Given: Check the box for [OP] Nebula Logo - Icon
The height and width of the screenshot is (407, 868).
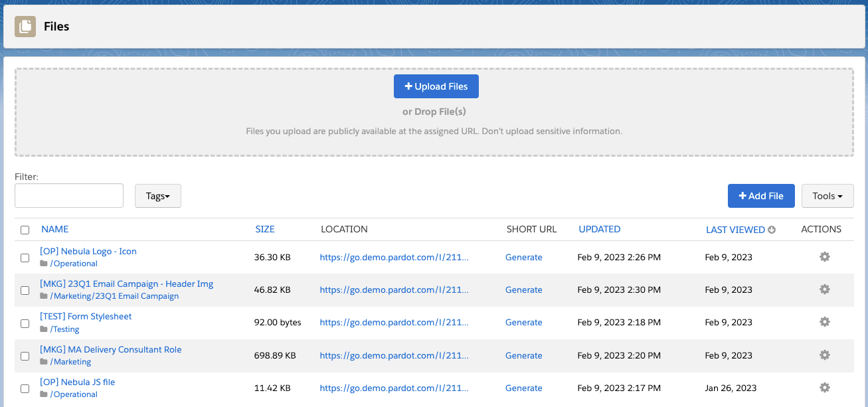Looking at the screenshot, I should coord(25,258).
